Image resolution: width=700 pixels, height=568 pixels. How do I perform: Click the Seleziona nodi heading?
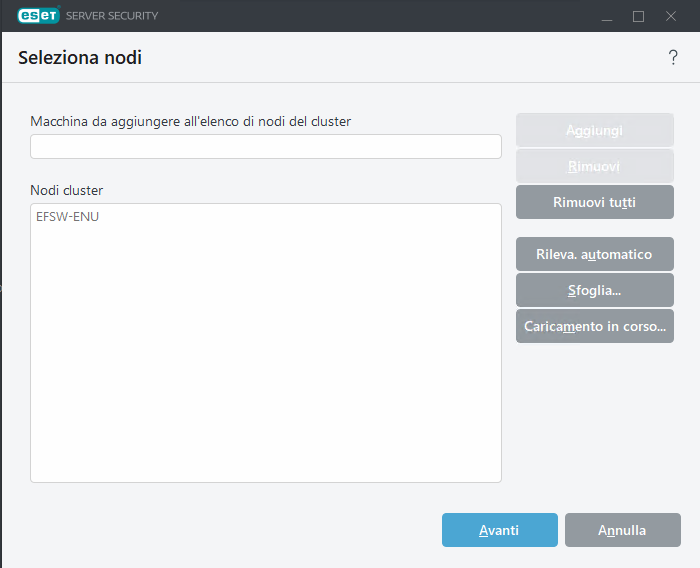pos(80,58)
